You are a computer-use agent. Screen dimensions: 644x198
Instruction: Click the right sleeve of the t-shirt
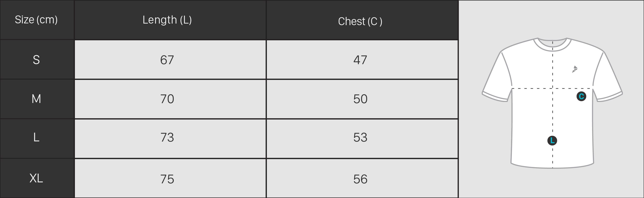pos(608,77)
